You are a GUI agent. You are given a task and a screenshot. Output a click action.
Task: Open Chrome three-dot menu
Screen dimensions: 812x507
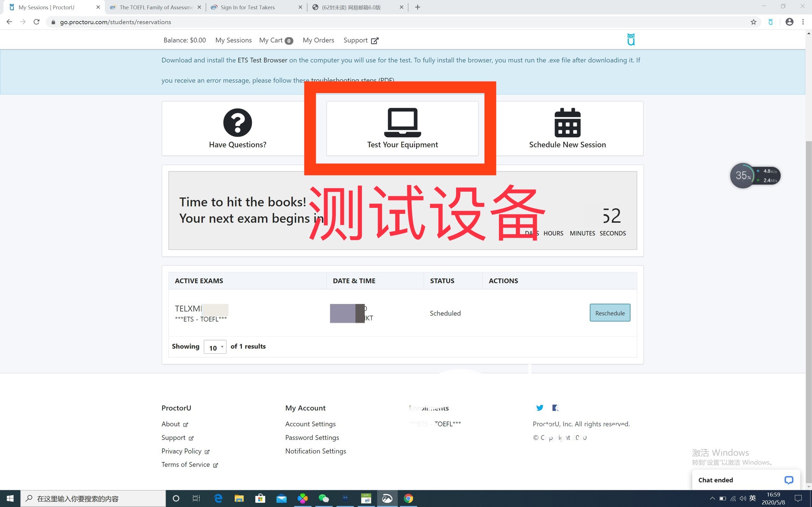point(803,22)
